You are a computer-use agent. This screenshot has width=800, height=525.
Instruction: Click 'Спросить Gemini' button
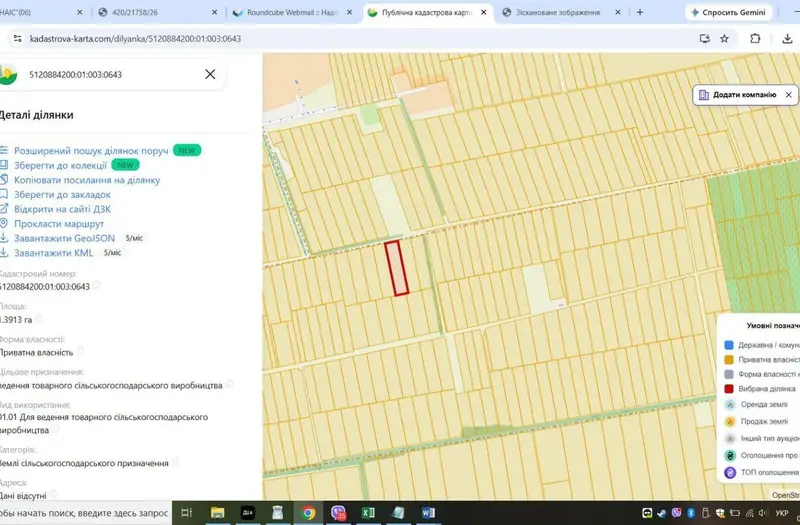729,12
